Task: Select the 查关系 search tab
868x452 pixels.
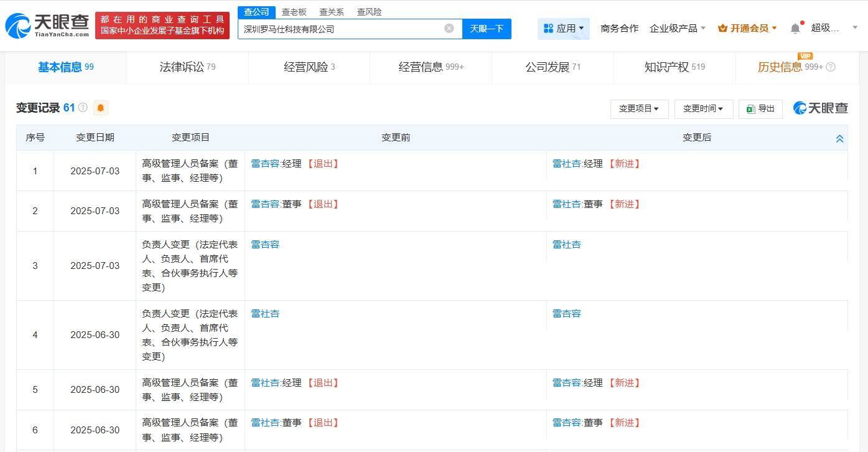Action: (x=332, y=12)
